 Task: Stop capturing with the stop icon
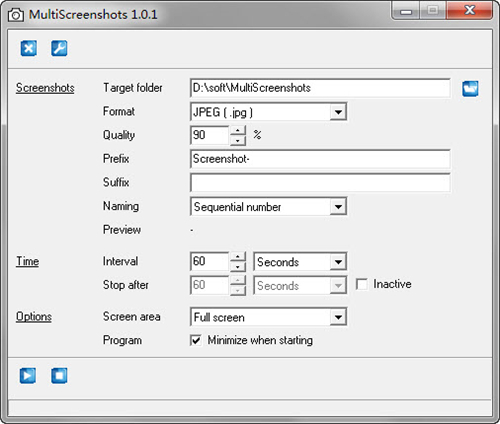(x=59, y=376)
